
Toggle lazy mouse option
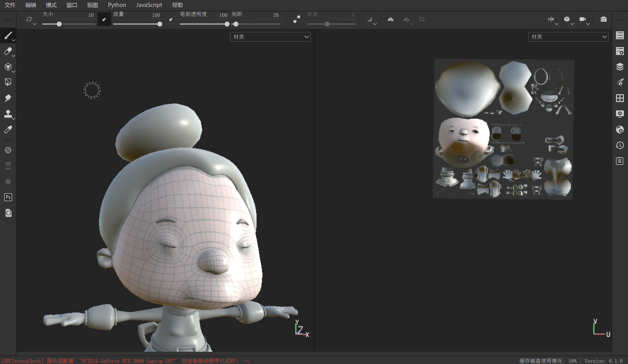297,19
